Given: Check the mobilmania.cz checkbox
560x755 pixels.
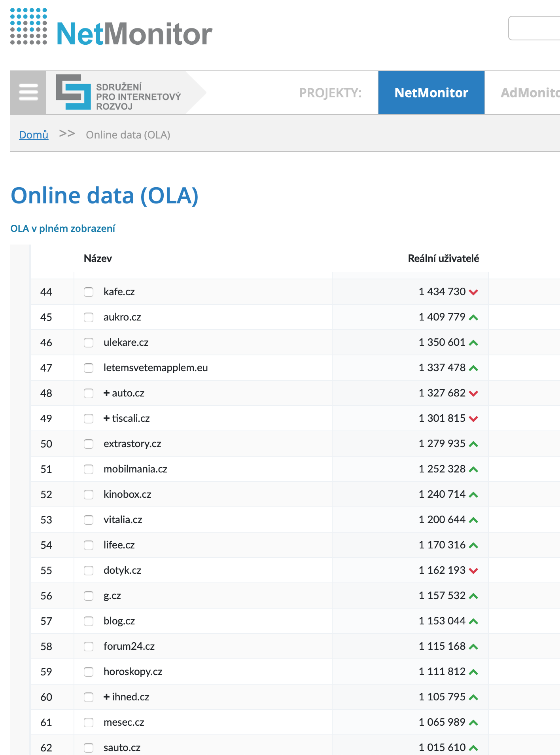Looking at the screenshot, I should tap(89, 469).
